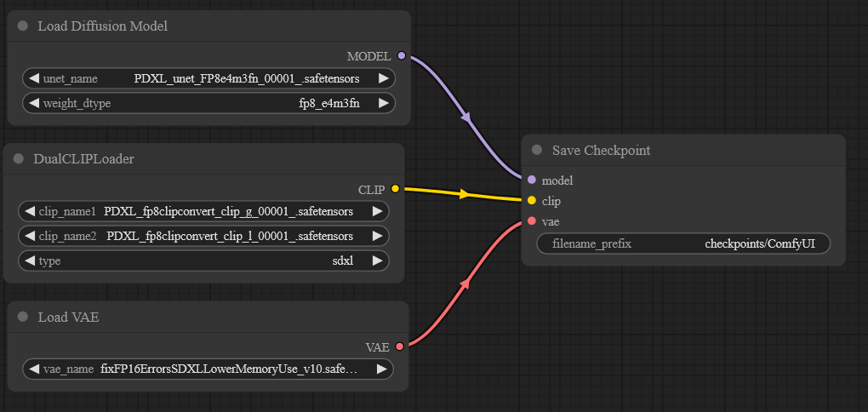Click the yellow clip input socket
Image resolution: width=868 pixels, height=412 pixels.
(532, 200)
